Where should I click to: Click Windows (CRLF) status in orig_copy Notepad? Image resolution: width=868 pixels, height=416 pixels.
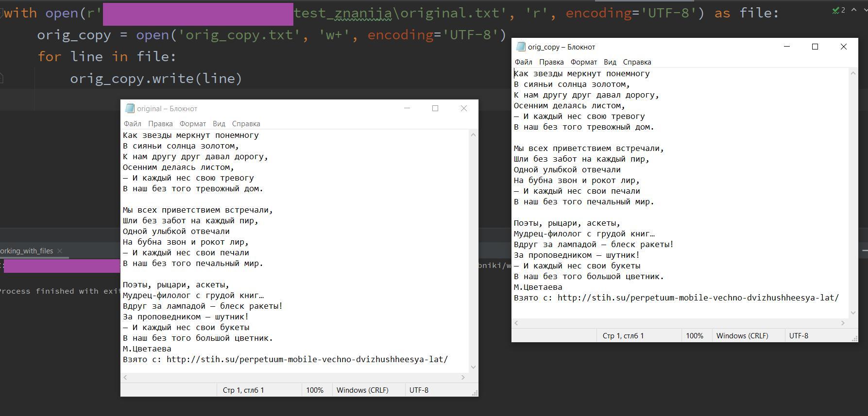click(x=742, y=336)
